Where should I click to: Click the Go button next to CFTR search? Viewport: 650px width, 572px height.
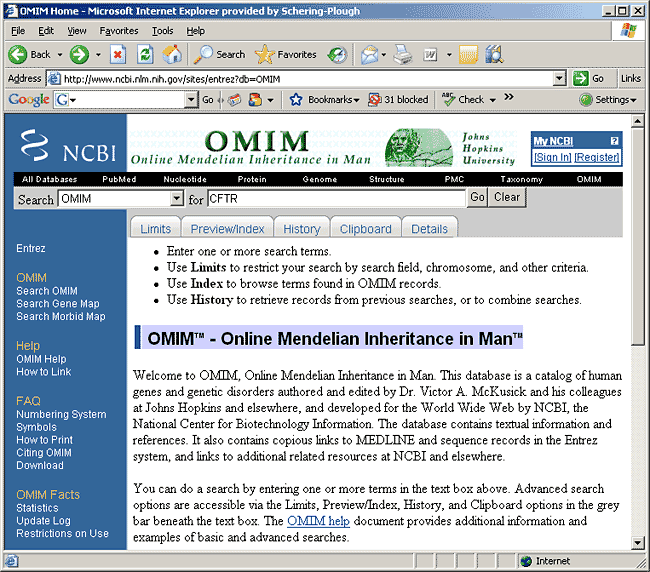click(x=477, y=197)
